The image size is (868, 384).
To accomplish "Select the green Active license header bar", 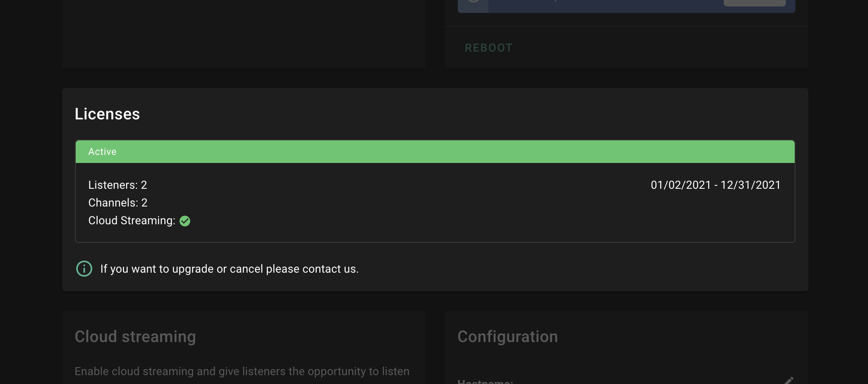I will click(435, 152).
